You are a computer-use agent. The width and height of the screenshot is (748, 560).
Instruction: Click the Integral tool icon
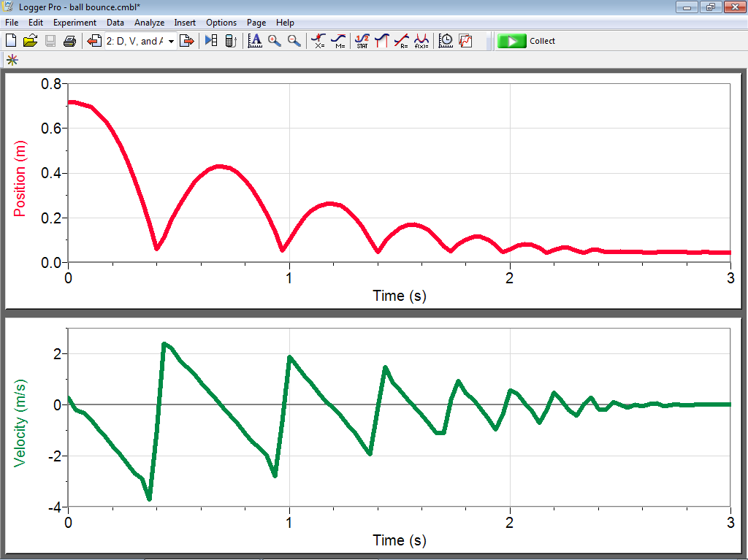click(x=381, y=41)
